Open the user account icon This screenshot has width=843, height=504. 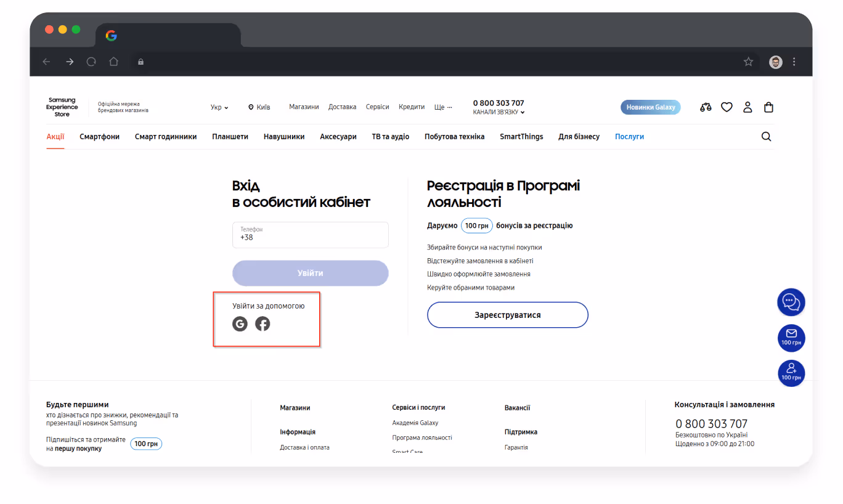coord(747,107)
